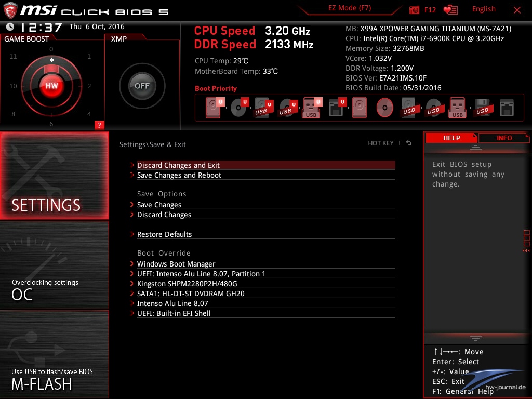Select the Discard Changes option
The image size is (532, 399).
(x=265, y=215)
